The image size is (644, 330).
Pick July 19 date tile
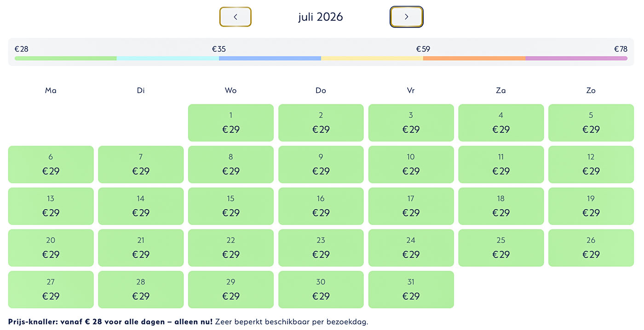[x=591, y=206]
